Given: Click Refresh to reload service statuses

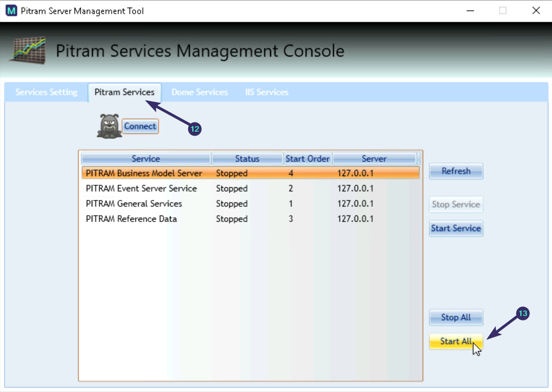Looking at the screenshot, I should tap(456, 171).
